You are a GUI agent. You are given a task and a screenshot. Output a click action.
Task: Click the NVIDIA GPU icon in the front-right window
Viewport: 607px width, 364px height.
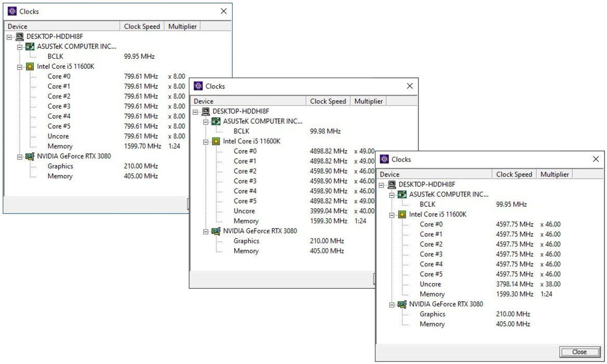point(402,304)
